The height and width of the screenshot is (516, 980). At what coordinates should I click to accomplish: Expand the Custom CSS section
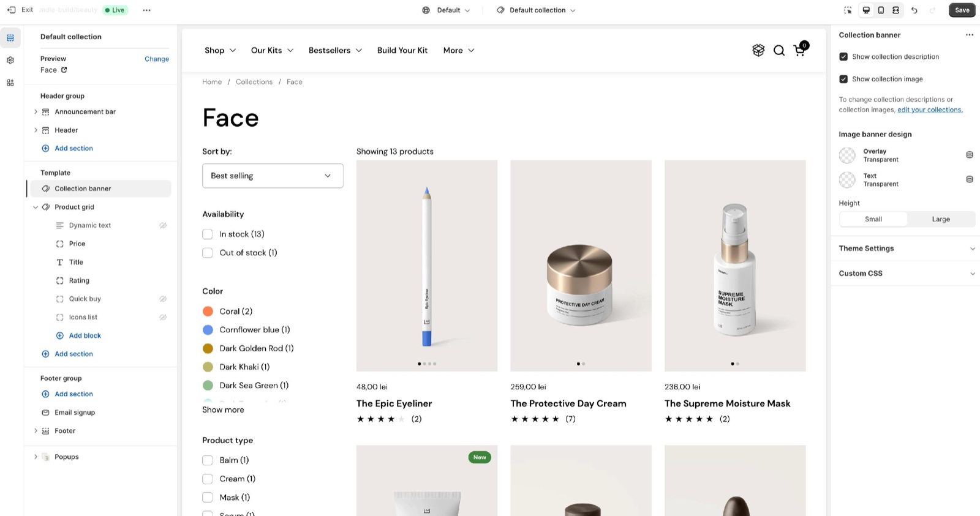907,274
